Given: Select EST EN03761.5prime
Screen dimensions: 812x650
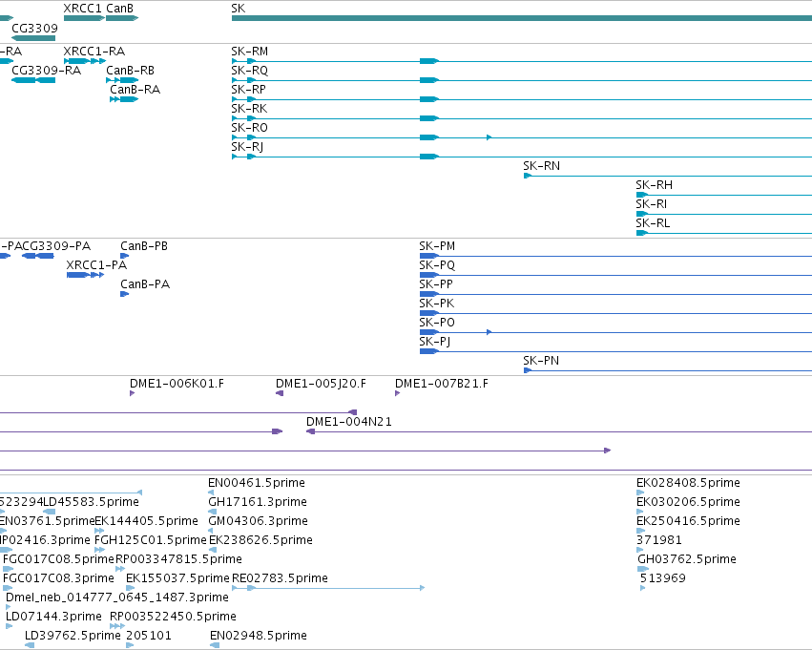Looking at the screenshot, I should pyautogui.click(x=3, y=531).
